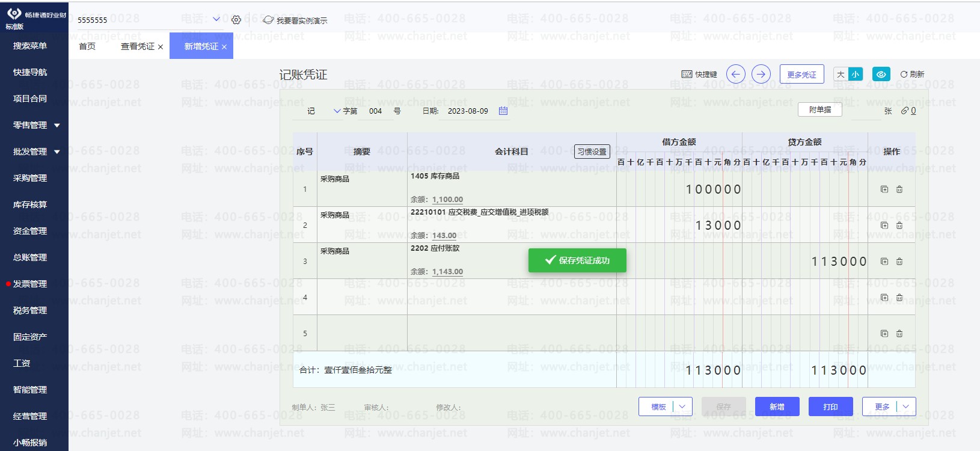
Task: Open the settings gear next to account name
Action: point(236,20)
